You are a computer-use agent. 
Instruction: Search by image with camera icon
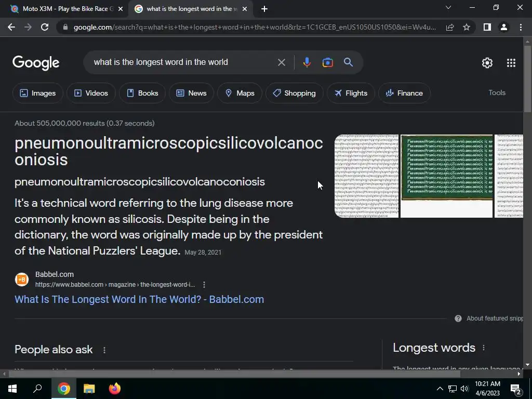tap(327, 62)
